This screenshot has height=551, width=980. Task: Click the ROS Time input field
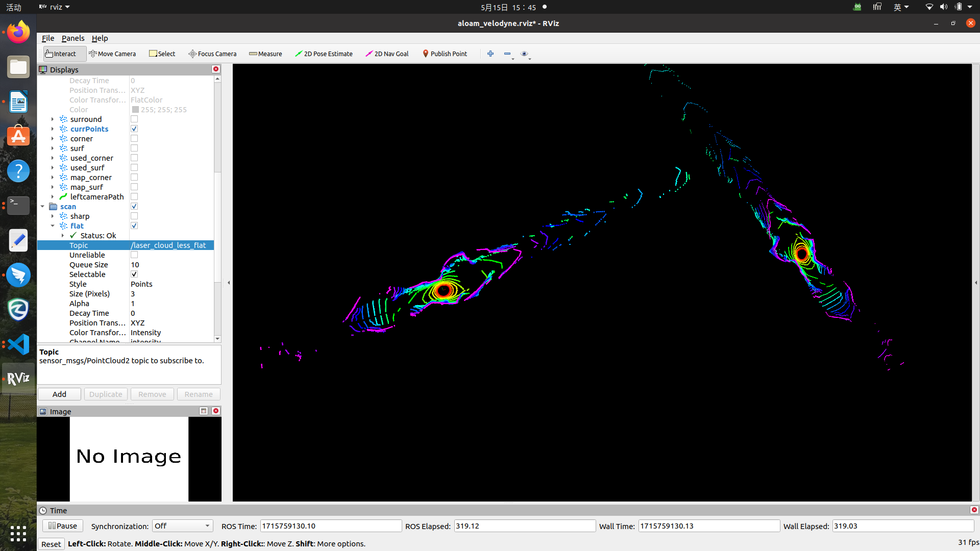tap(330, 525)
